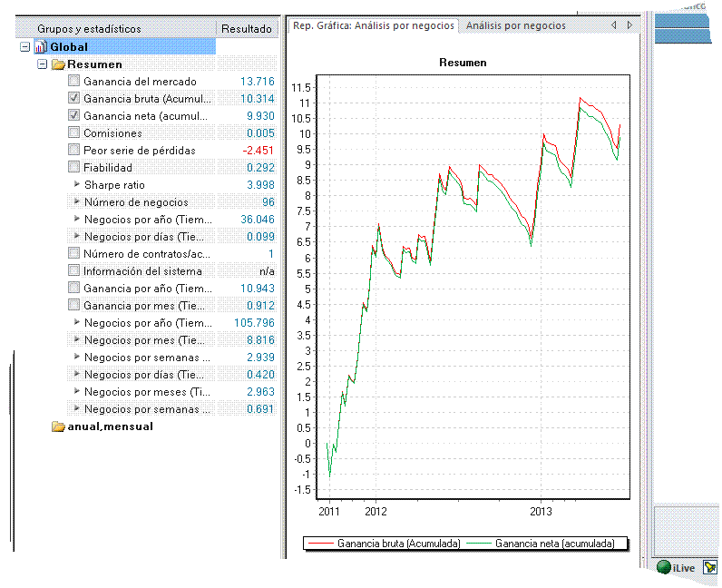722x588 pixels.
Task: Uncheck the Ganancia neta (acumulada) checkbox
Action: click(73, 116)
